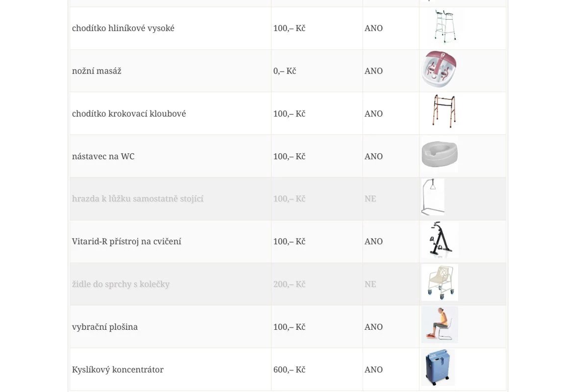This screenshot has width=588, height=392.
Task: Open the toilet seat raiser image
Action: tap(440, 154)
